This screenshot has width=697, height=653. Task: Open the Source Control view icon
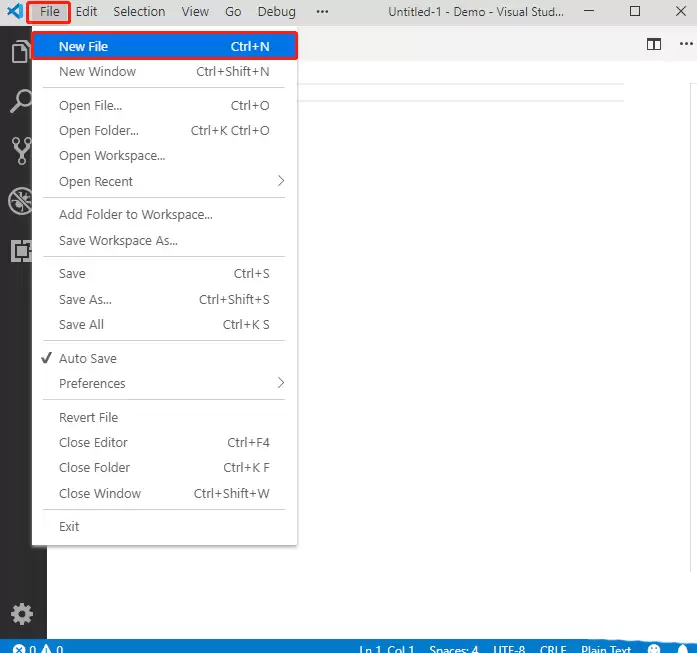tap(20, 151)
